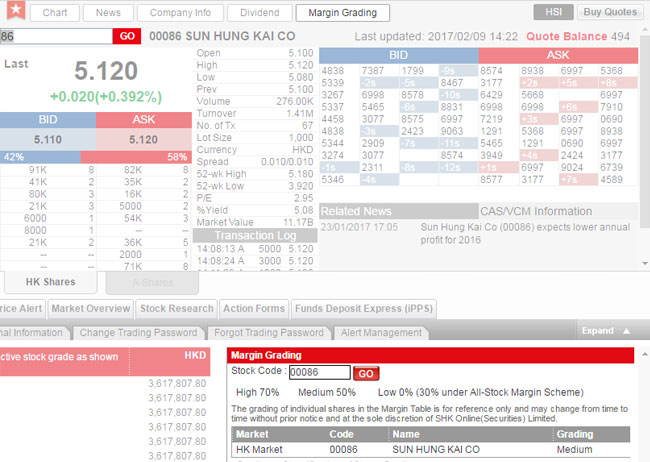Image resolution: width=650 pixels, height=462 pixels.
Task: Open the News tab
Action: coord(108,13)
